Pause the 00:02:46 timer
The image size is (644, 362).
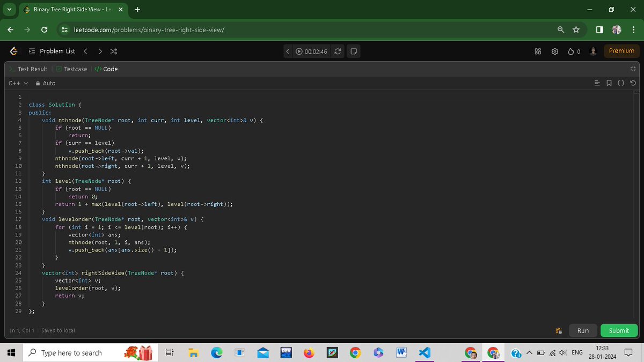click(299, 51)
